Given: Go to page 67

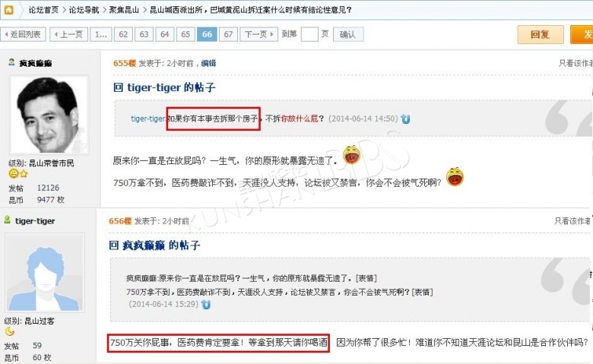Looking at the screenshot, I should (228, 34).
